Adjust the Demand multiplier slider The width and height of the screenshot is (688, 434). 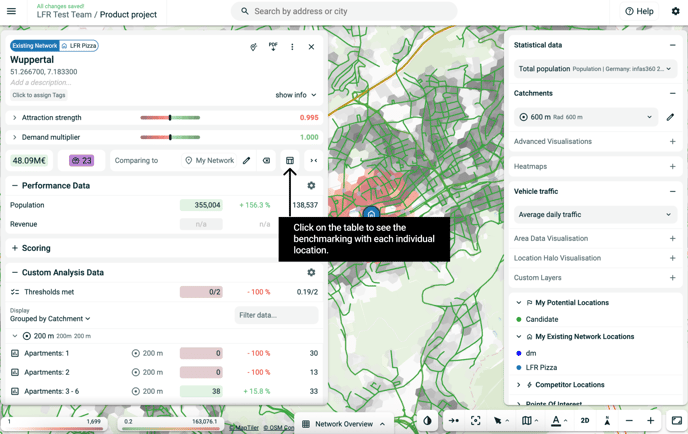point(170,137)
